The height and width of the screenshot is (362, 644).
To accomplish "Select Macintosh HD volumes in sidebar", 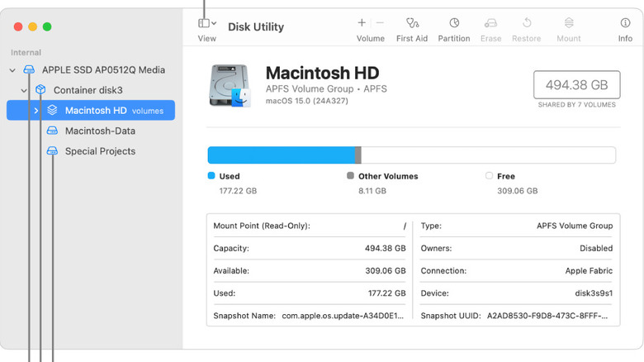I will tap(91, 110).
